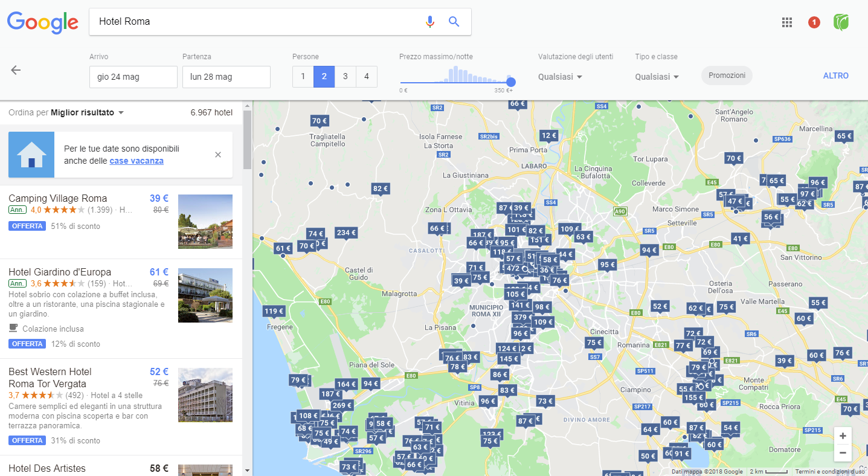
Task: Click the 39 € price of Camping Village
Action: pyautogui.click(x=159, y=198)
